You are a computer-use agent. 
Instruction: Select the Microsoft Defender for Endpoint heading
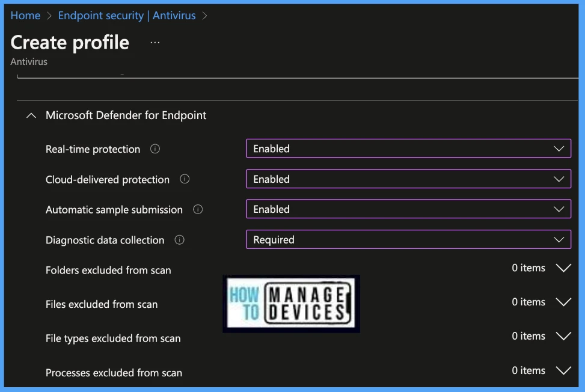[126, 115]
